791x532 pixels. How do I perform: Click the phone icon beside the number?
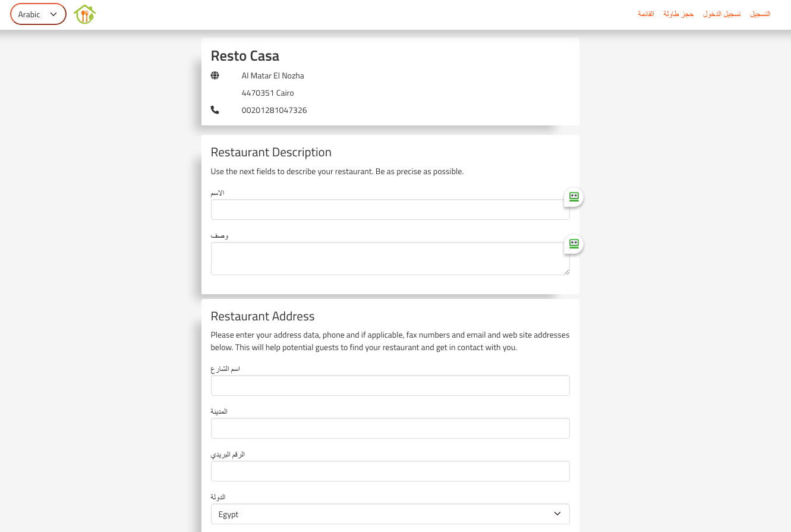215,110
